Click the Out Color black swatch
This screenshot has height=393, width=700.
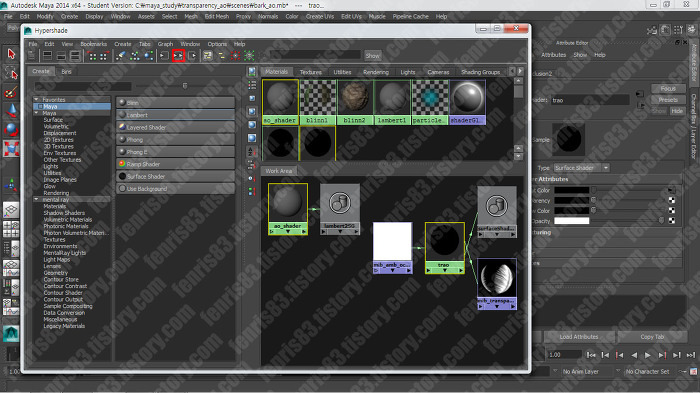tap(572, 190)
